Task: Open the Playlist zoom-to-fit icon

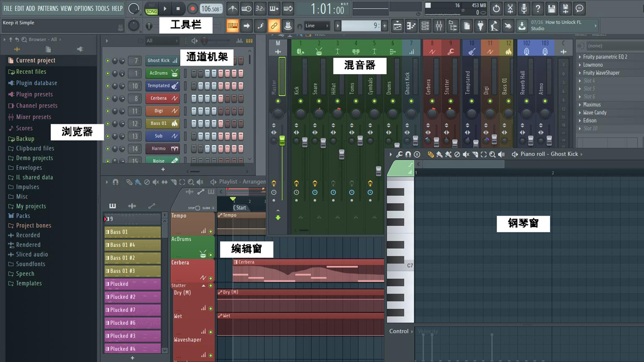Action: [x=182, y=182]
